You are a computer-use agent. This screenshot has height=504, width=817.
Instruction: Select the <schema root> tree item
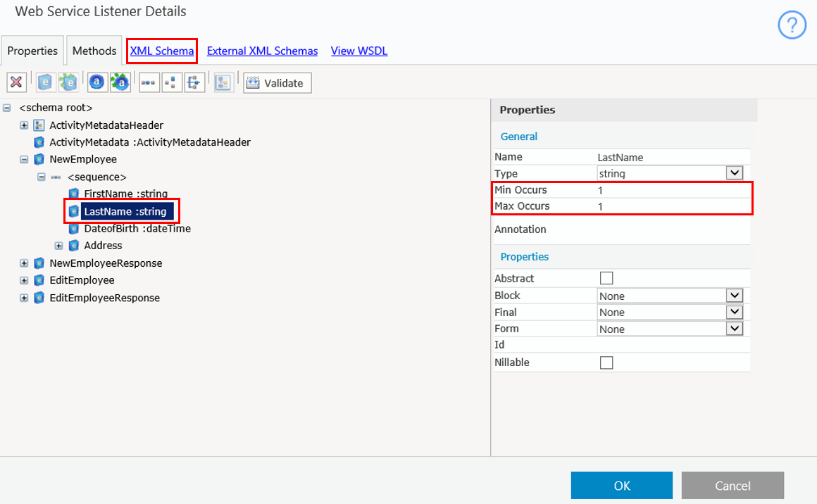(56, 108)
